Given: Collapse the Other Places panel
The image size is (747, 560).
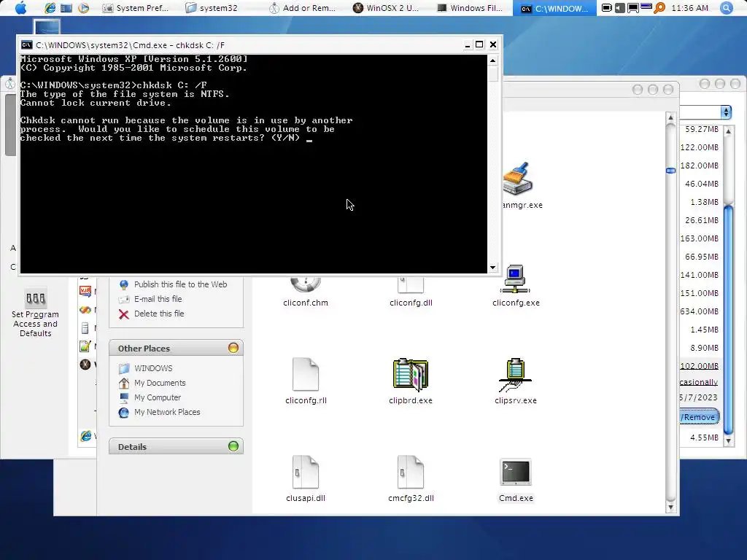Looking at the screenshot, I should [233, 348].
